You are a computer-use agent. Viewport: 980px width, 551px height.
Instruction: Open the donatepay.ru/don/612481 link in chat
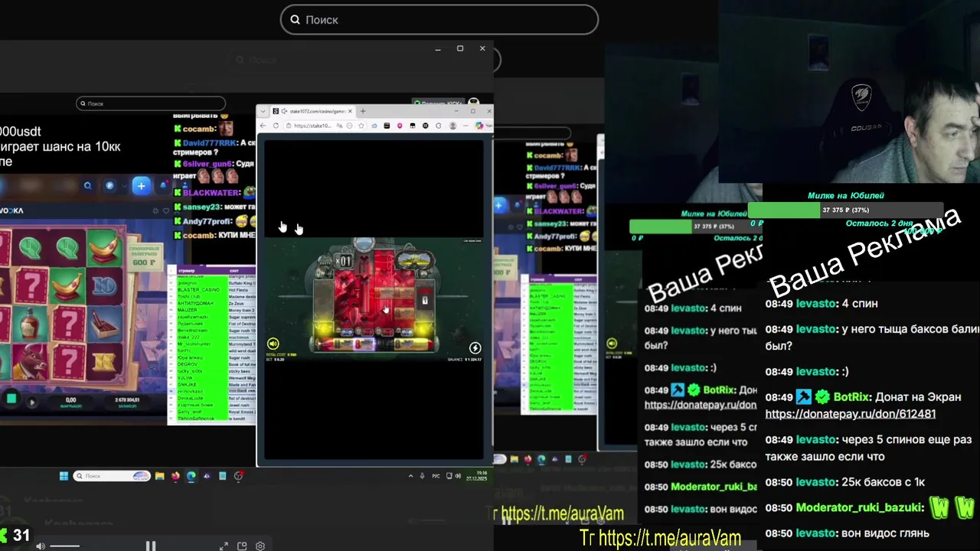(x=850, y=414)
